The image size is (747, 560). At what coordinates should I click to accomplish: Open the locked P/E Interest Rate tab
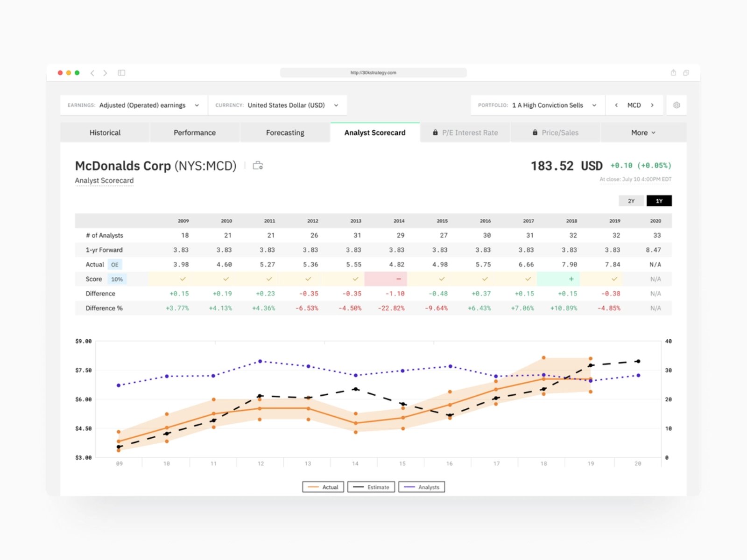pos(465,133)
